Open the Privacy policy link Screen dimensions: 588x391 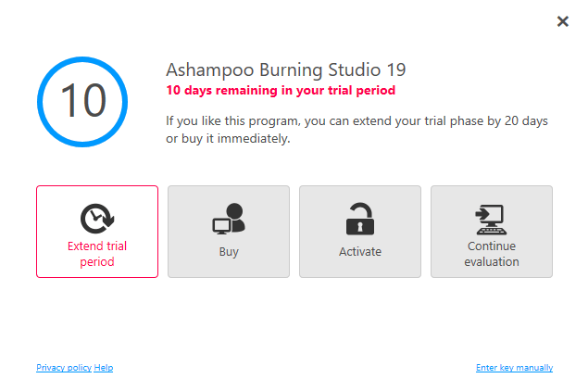[64, 367]
